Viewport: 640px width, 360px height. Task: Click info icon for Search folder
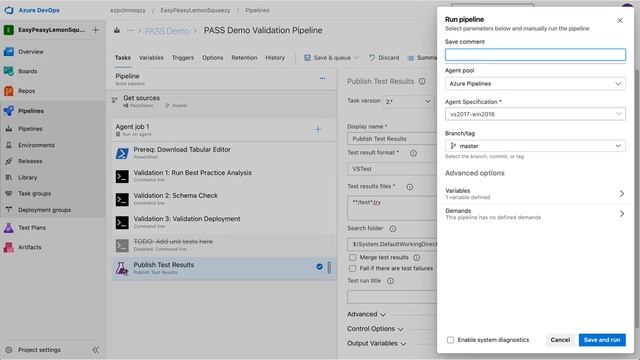[x=393, y=229]
